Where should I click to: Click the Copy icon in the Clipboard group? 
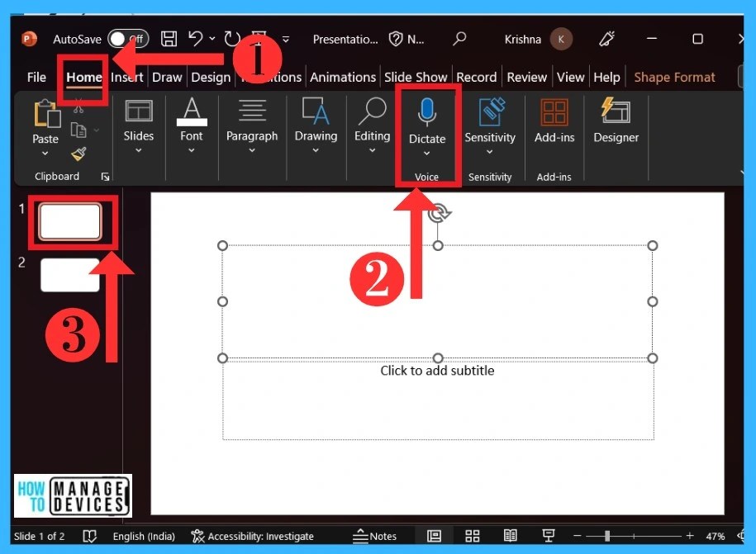78,130
